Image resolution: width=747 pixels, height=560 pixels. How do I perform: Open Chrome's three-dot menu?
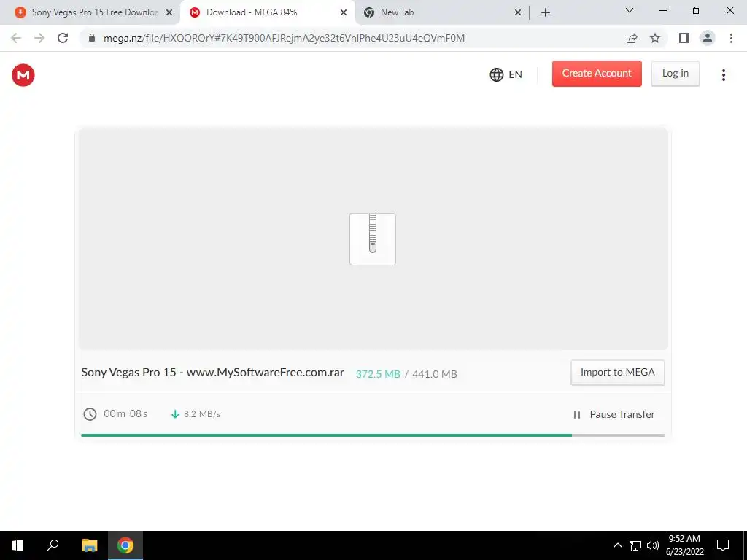pyautogui.click(x=731, y=38)
